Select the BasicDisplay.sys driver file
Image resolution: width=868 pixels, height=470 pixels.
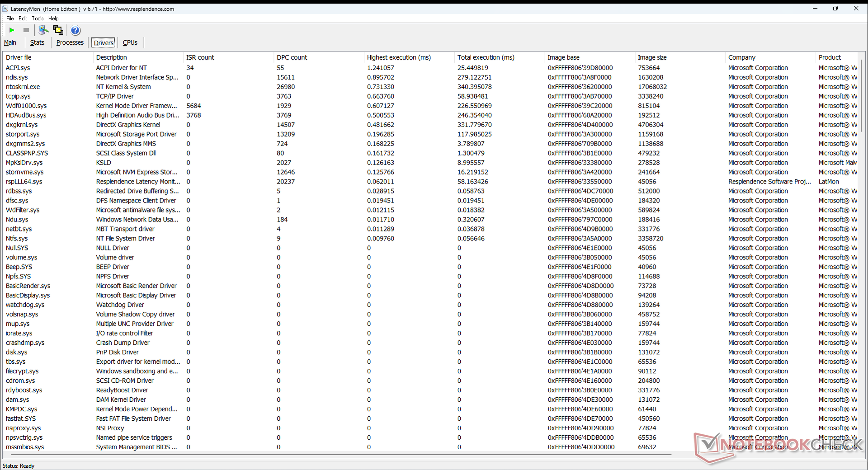[28, 296]
